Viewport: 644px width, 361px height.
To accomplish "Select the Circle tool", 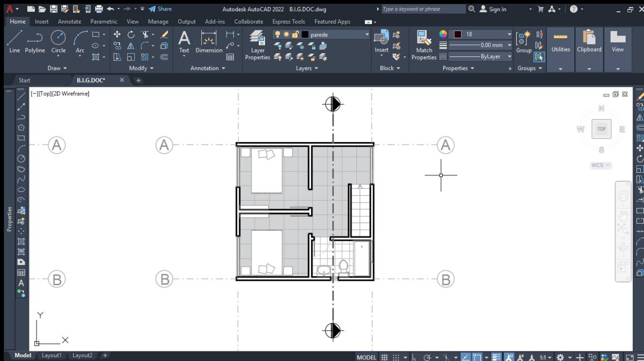I will coord(58,41).
